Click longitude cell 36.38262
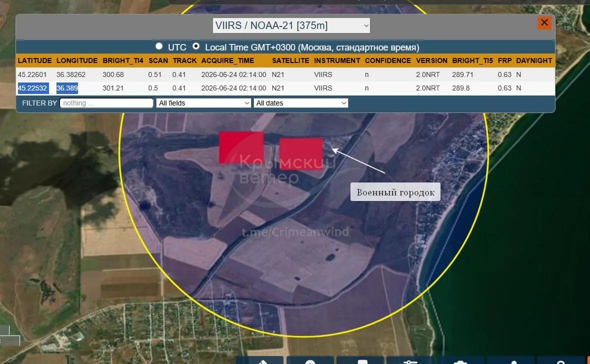Screen dimensions: 590x364 pos(71,74)
